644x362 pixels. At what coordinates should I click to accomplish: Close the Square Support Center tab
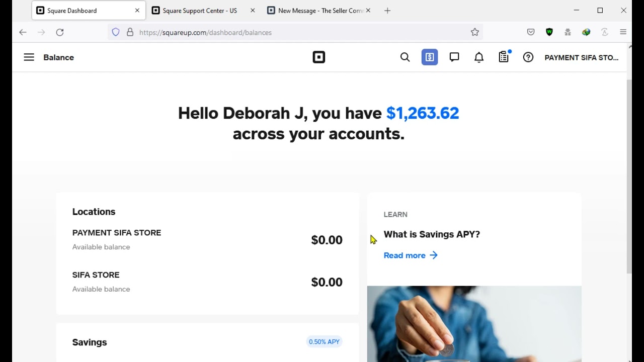click(253, 11)
